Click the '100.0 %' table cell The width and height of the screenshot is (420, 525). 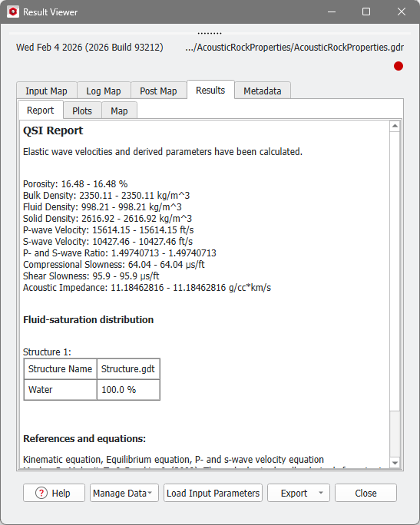128,390
